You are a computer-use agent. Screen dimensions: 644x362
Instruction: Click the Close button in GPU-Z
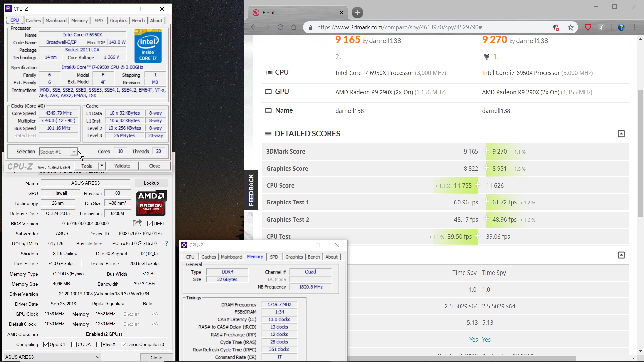(156, 357)
